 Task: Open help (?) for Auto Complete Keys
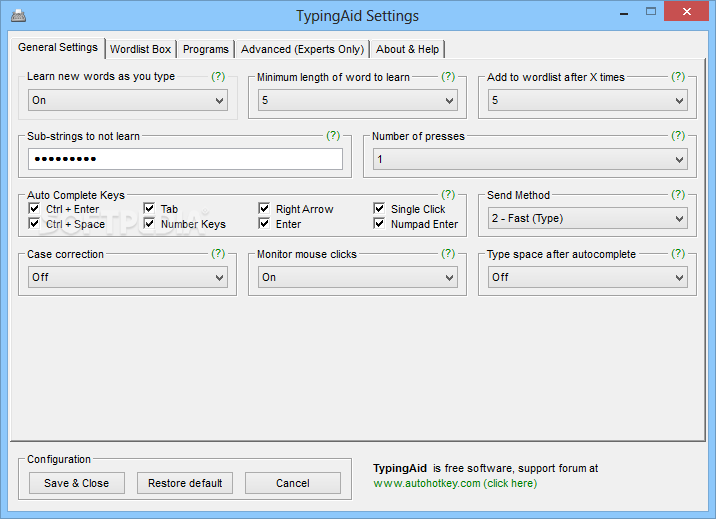pyautogui.click(x=448, y=194)
